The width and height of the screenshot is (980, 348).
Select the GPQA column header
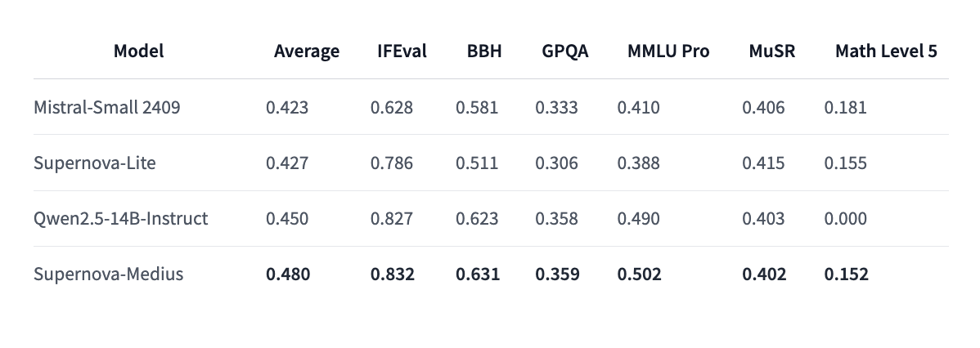pyautogui.click(x=565, y=51)
